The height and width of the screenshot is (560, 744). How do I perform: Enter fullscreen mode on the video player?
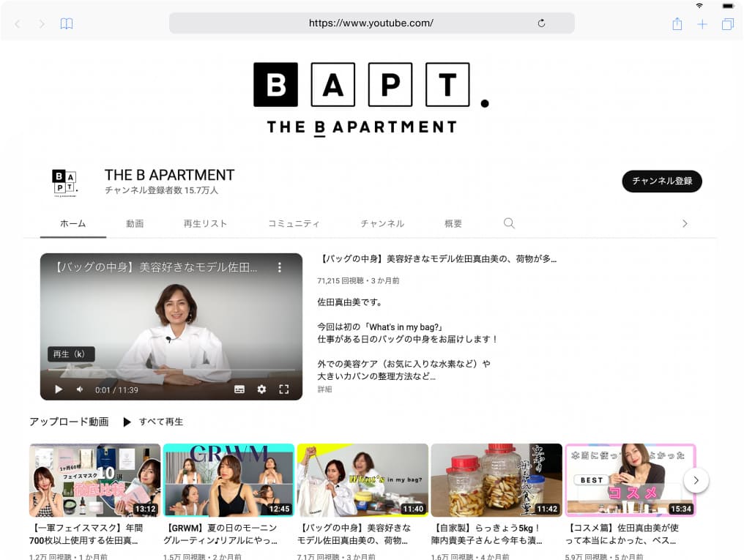tap(284, 389)
